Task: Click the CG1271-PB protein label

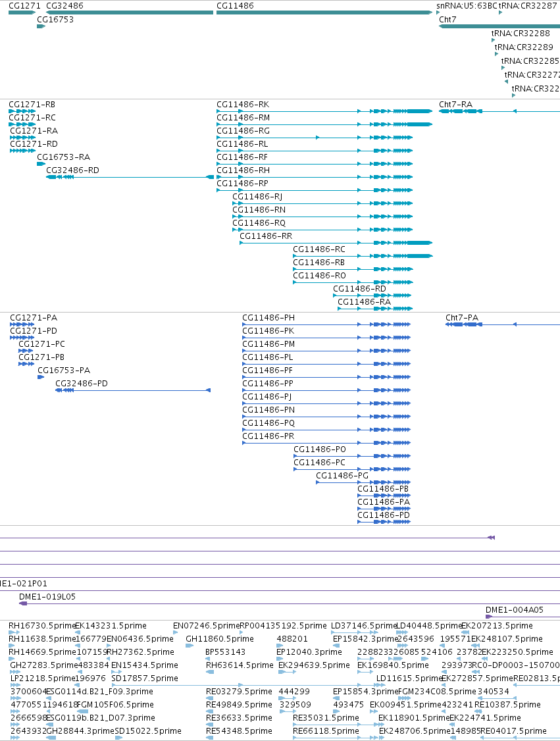Action: coord(41,357)
